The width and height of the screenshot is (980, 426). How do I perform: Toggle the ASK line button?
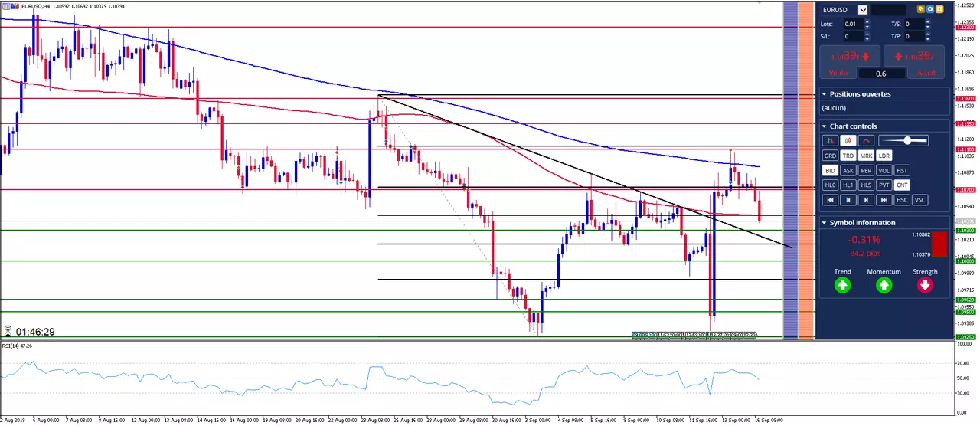click(848, 170)
